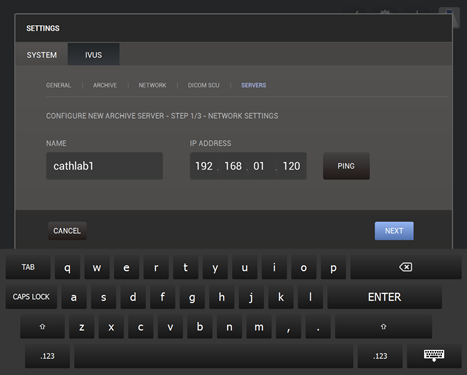The width and height of the screenshot is (467, 375).
Task: Tap the t key
Action: click(x=186, y=267)
